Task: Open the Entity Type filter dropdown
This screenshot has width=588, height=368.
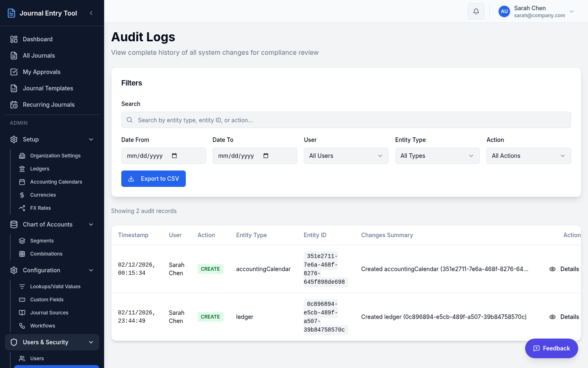Action: 437,156
